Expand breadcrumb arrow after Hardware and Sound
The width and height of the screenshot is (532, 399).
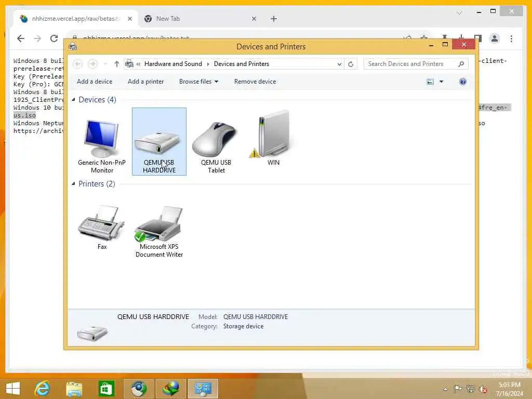pyautogui.click(x=208, y=64)
